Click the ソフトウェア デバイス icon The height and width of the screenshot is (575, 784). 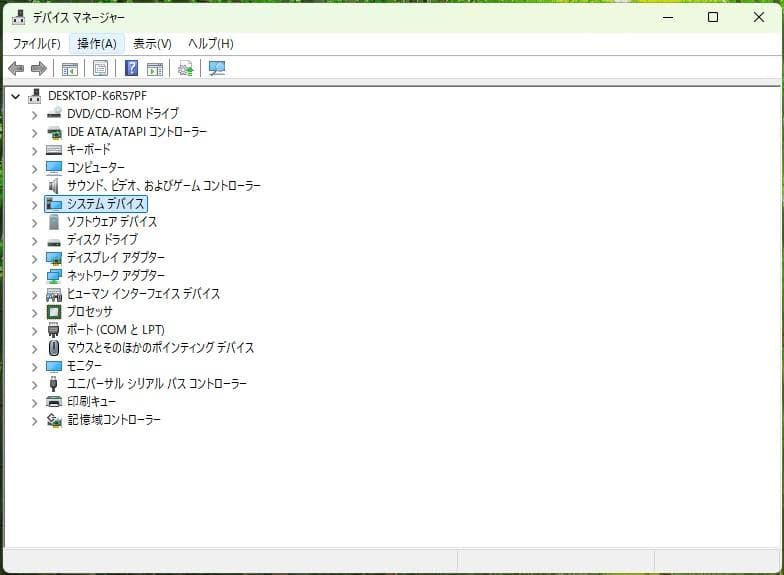(x=54, y=222)
